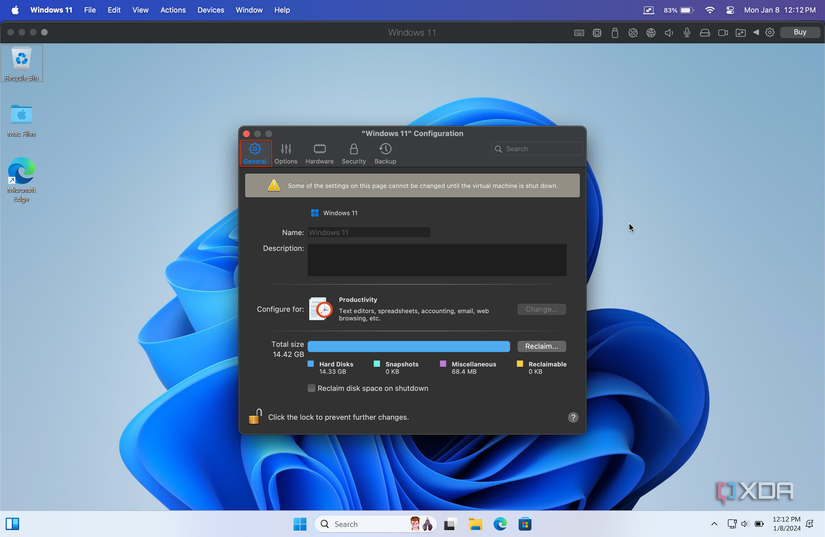
Task: Click the Name field showing Windows 11
Action: 369,232
